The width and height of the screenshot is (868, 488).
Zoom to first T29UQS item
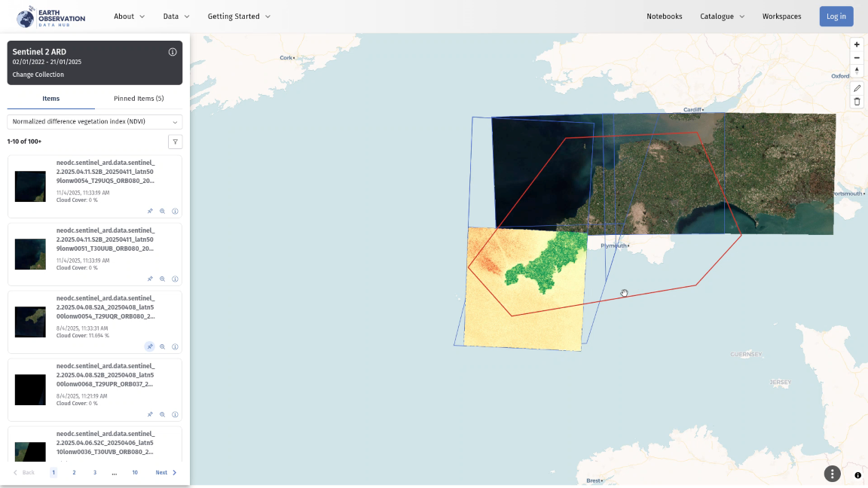162,212
